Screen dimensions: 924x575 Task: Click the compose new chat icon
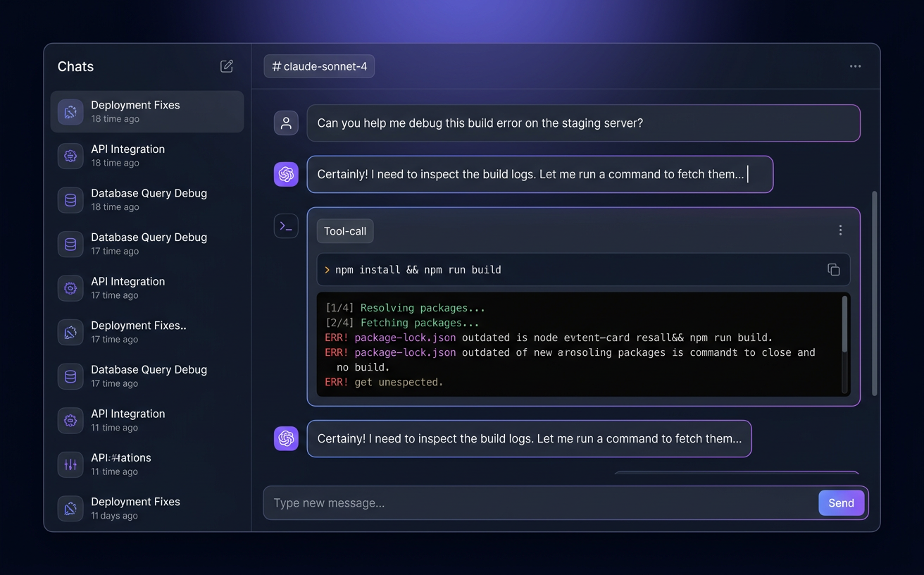pyautogui.click(x=226, y=66)
